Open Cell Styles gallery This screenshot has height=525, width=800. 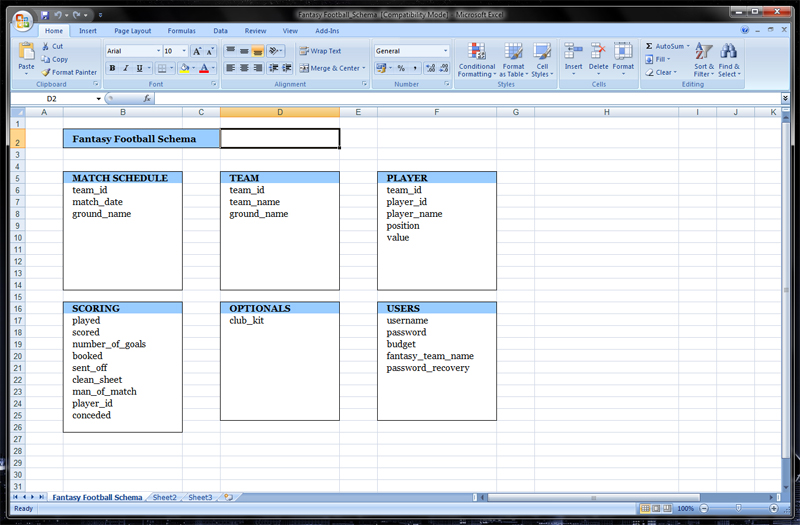542,60
